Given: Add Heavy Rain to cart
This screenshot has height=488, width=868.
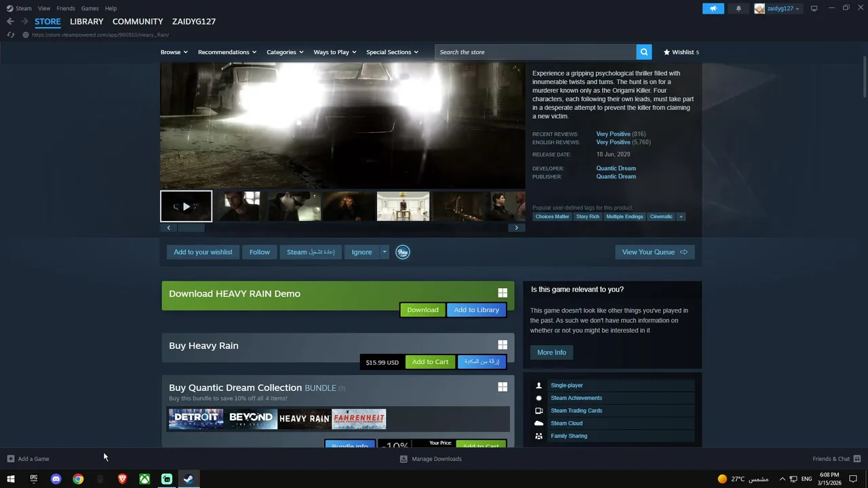Looking at the screenshot, I should pos(430,362).
